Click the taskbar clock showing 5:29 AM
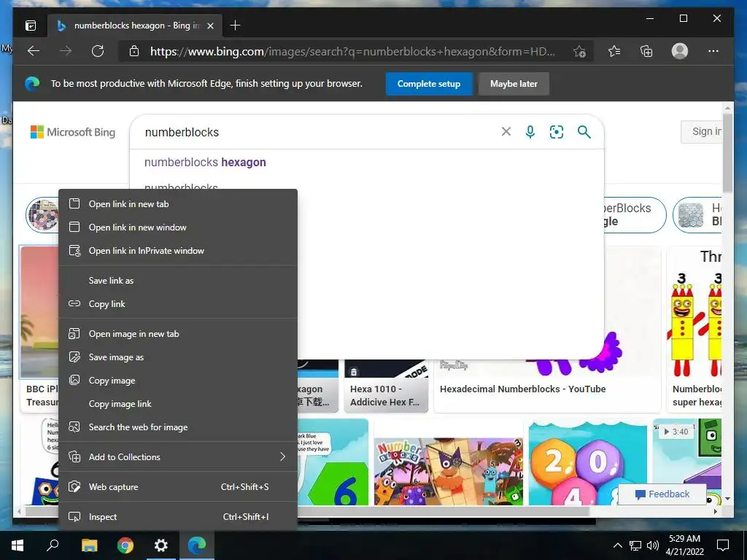The width and height of the screenshot is (747, 560). (684, 545)
